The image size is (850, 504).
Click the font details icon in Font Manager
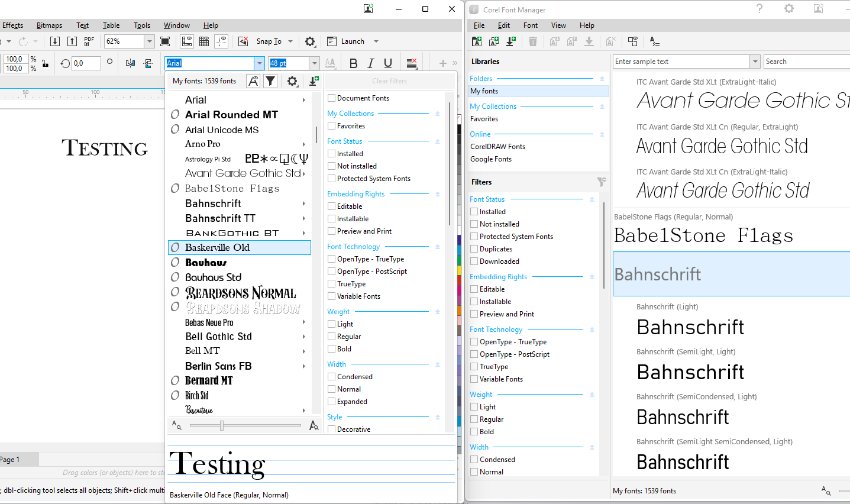coord(654,41)
